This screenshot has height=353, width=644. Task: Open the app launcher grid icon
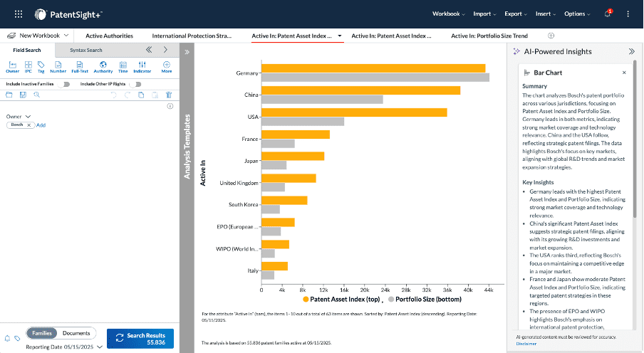point(19,14)
